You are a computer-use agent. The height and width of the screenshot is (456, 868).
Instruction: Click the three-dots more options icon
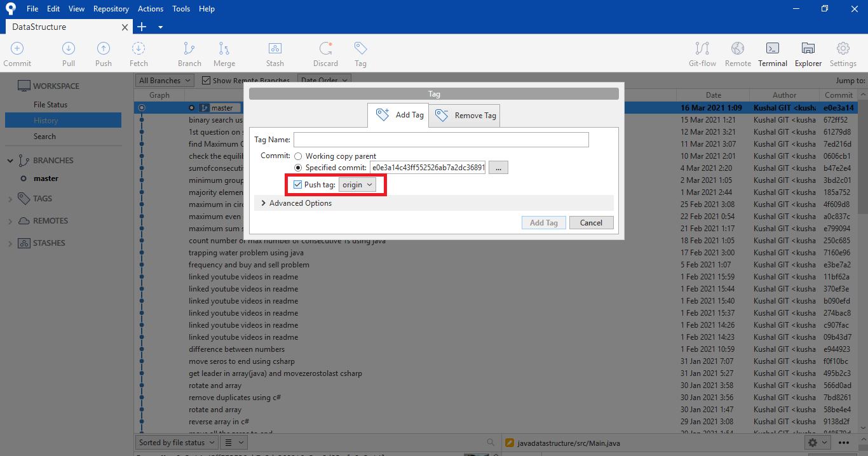pyautogui.click(x=844, y=443)
